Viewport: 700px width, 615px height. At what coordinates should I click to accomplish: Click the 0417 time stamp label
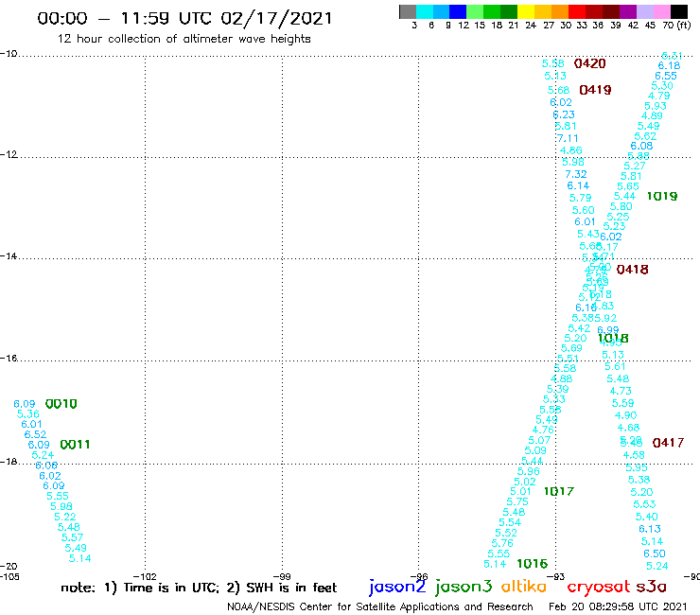coord(668,443)
